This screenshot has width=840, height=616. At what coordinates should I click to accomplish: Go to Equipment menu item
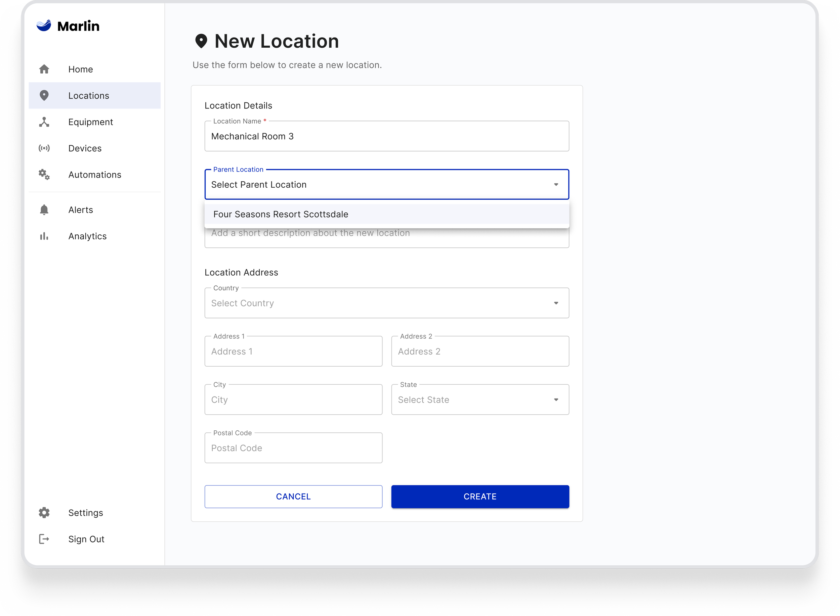point(90,122)
